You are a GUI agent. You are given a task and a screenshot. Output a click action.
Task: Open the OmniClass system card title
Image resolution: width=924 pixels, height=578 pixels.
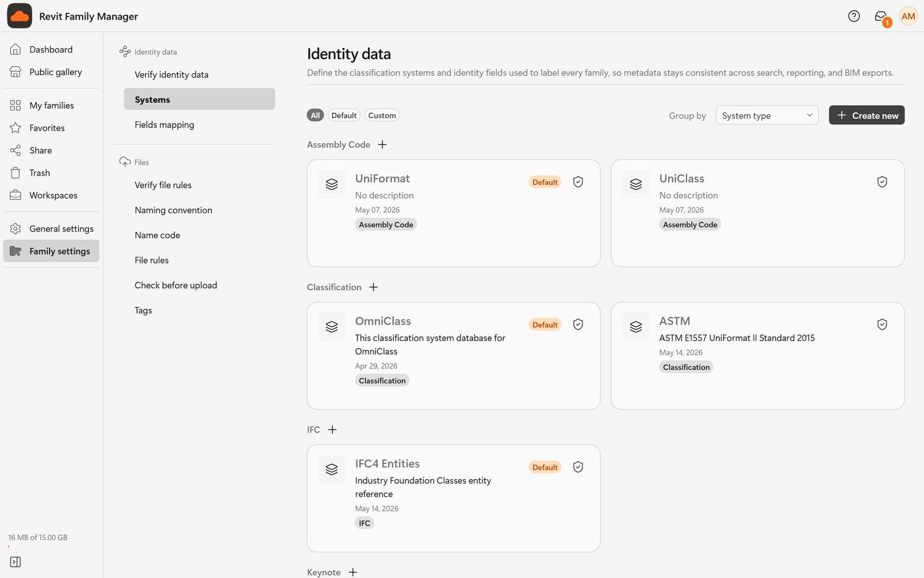pyautogui.click(x=383, y=321)
